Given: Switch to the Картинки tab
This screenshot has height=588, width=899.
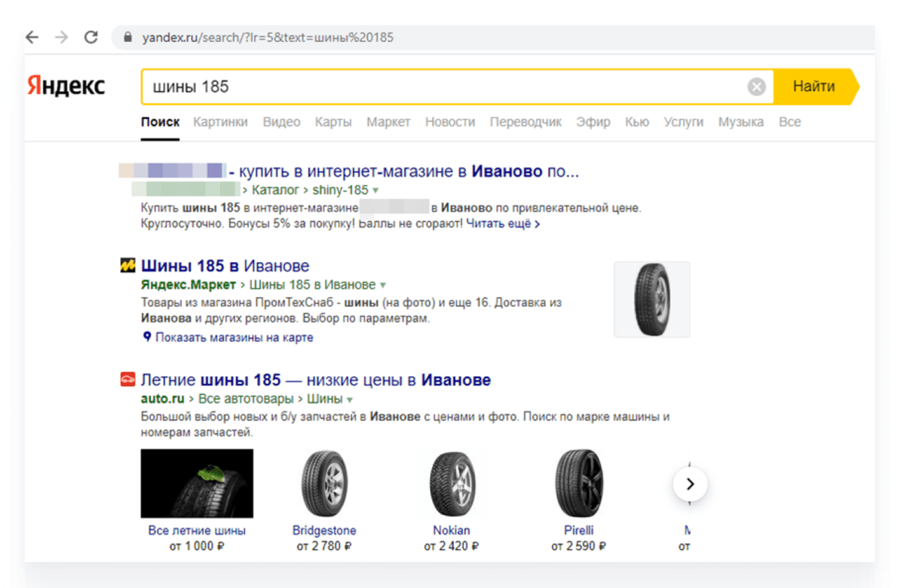Looking at the screenshot, I should coord(221,122).
